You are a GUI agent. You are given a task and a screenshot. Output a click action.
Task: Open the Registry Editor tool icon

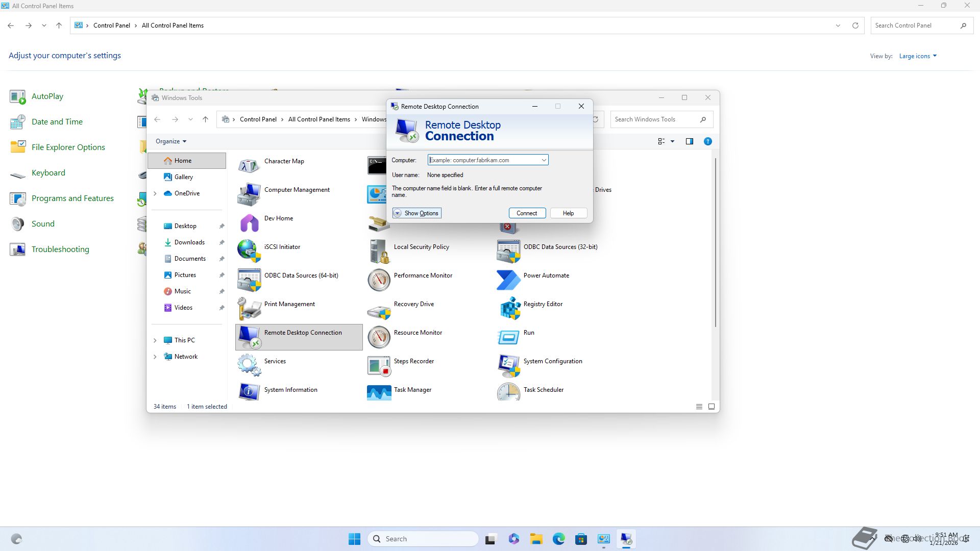(509, 309)
